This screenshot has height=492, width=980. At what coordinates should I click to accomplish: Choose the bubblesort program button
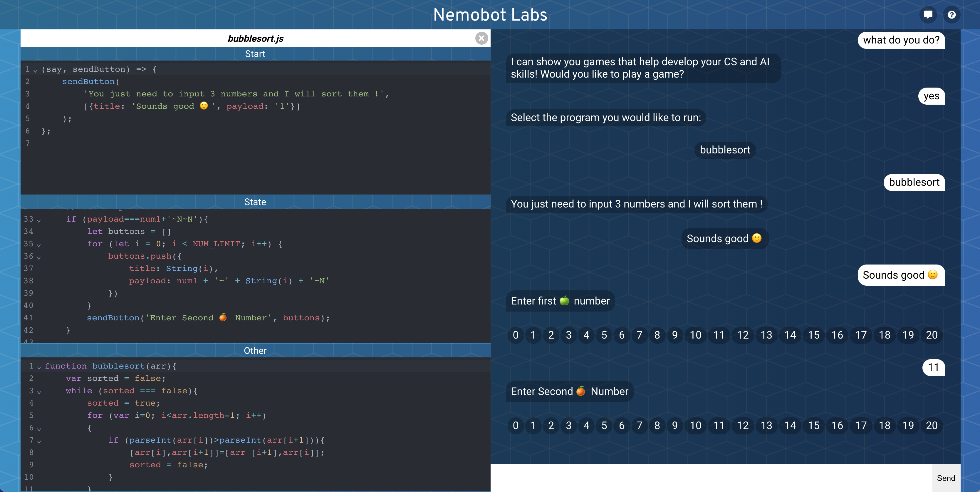tap(725, 150)
